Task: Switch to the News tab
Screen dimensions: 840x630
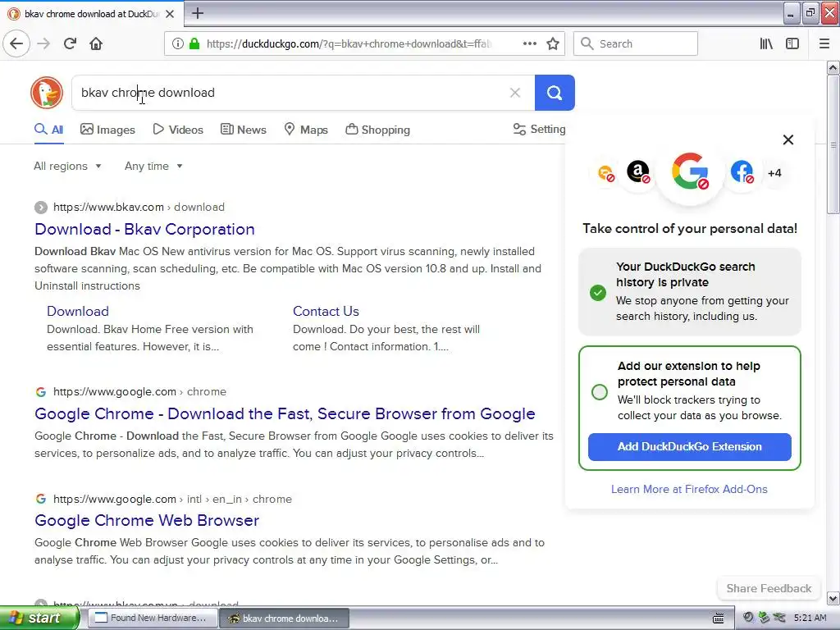Action: (x=243, y=129)
